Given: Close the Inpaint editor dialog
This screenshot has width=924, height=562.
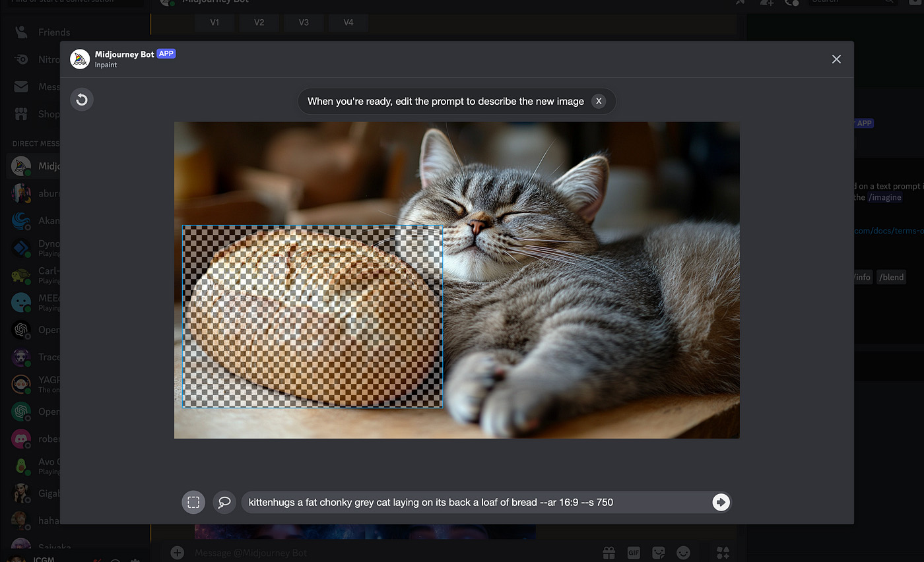Looking at the screenshot, I should coord(836,59).
